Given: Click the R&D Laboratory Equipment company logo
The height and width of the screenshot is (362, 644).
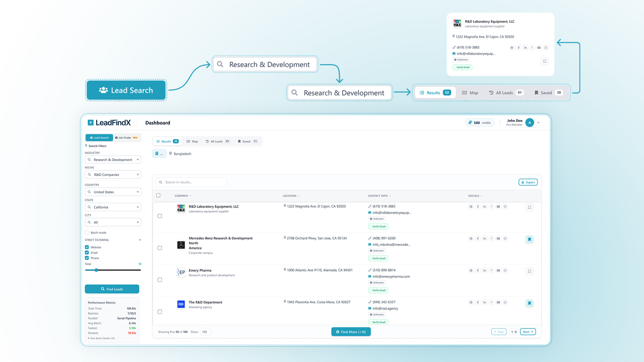Looking at the screenshot, I should tap(181, 208).
